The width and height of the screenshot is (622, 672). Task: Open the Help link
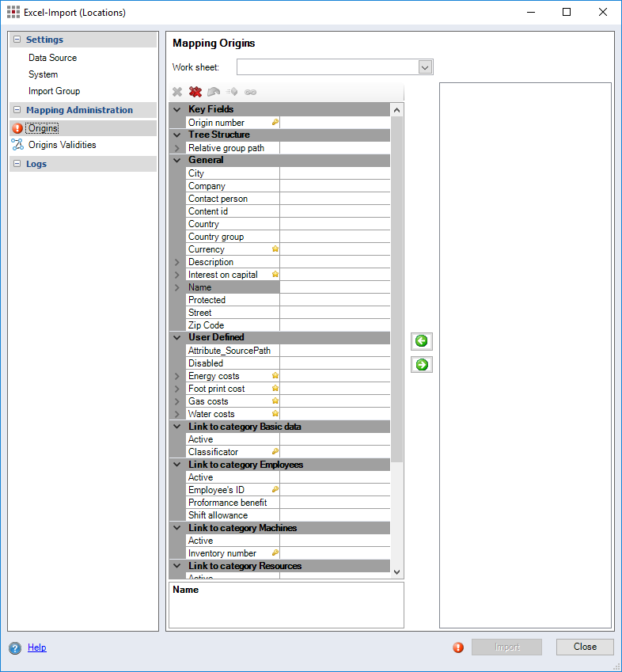coord(37,647)
